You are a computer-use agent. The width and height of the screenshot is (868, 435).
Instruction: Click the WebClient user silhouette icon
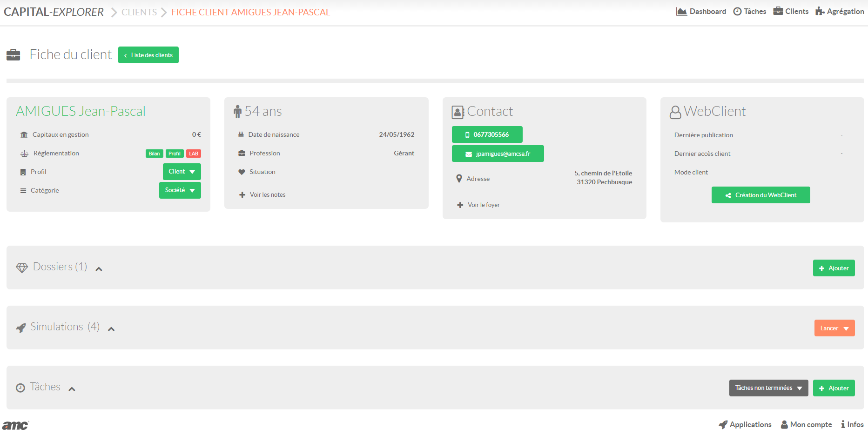[675, 112]
